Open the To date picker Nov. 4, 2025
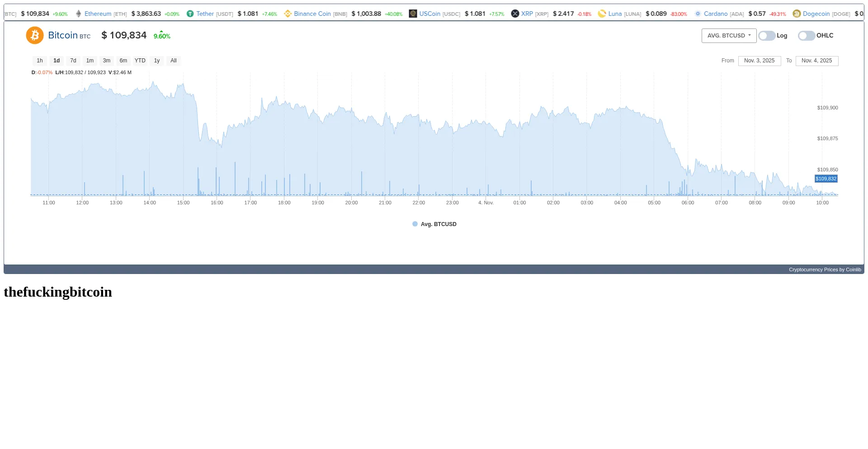Viewport: 868px width, 449px height. tap(816, 61)
